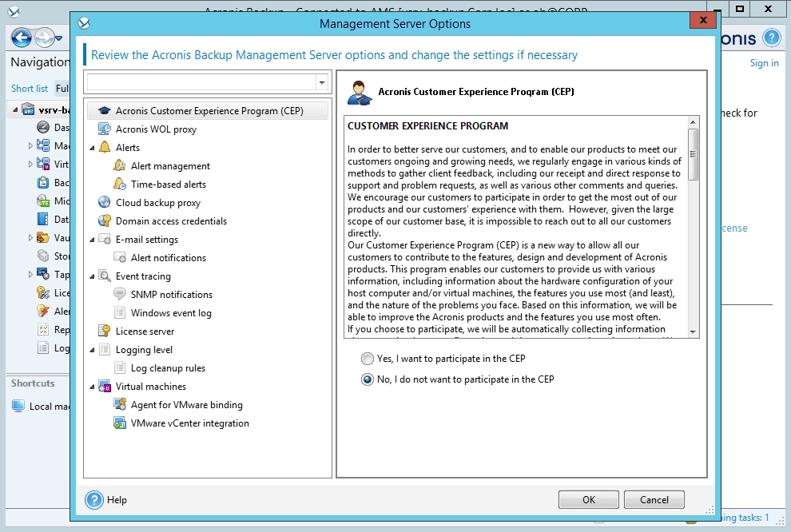
Task: Open Log cleanup rules settings
Action: tap(168, 368)
